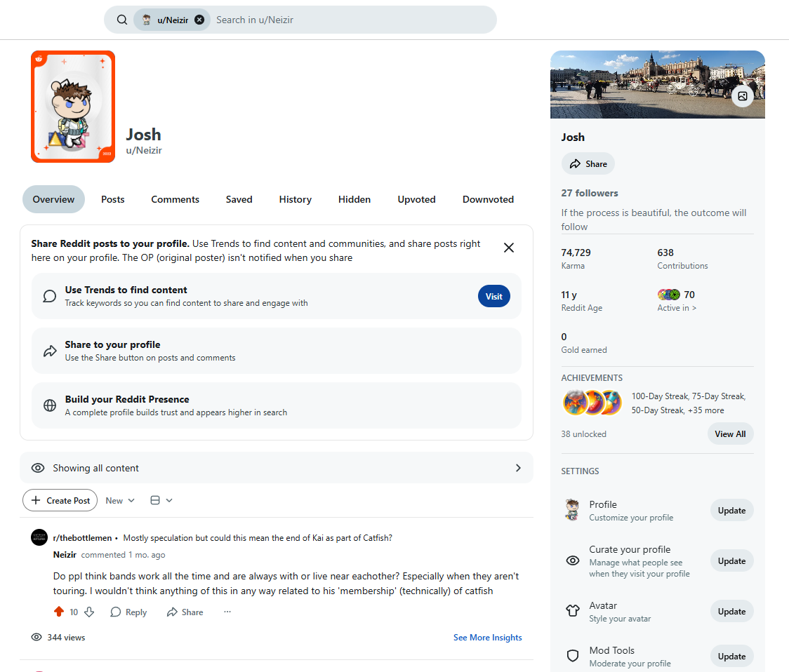Downvote the catfish comment

(89, 612)
